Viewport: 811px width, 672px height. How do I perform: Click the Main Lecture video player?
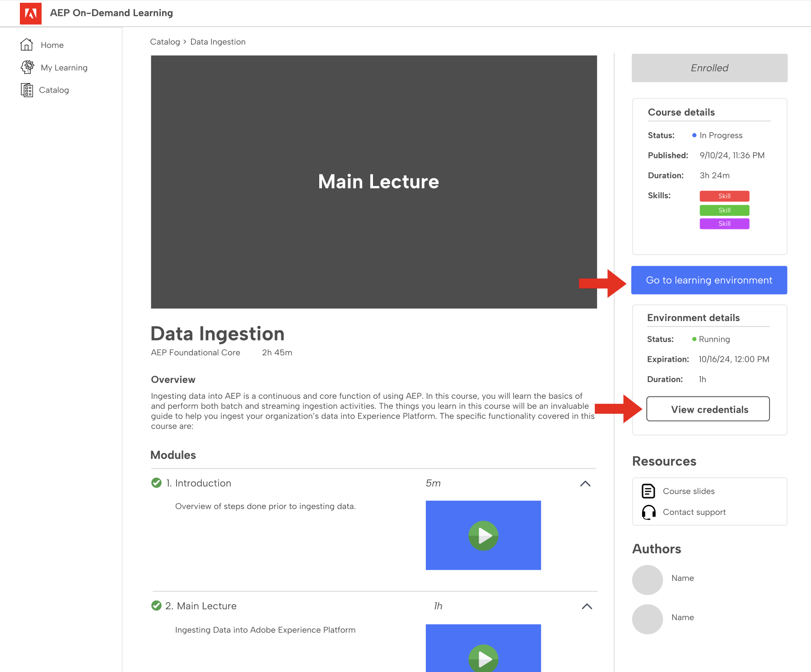point(374,182)
